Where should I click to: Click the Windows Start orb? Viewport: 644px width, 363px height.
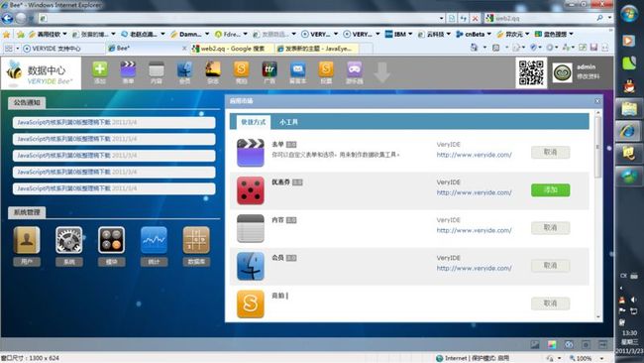tap(629, 14)
